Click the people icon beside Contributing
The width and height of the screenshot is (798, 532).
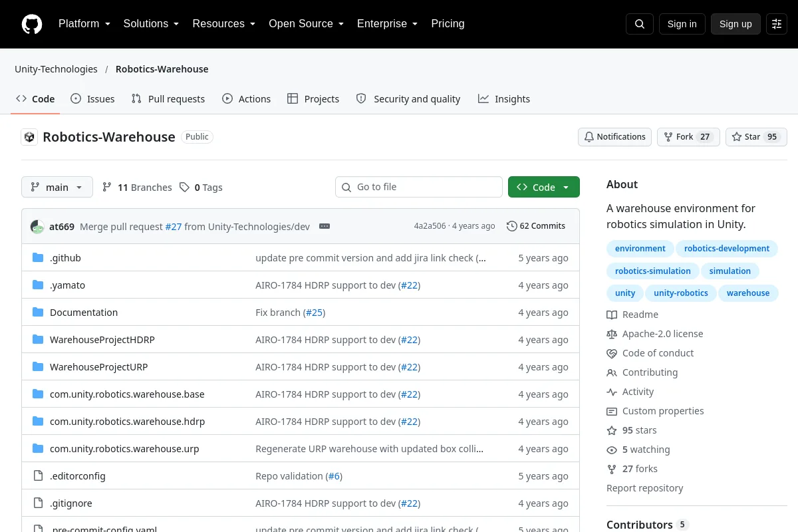(x=612, y=372)
